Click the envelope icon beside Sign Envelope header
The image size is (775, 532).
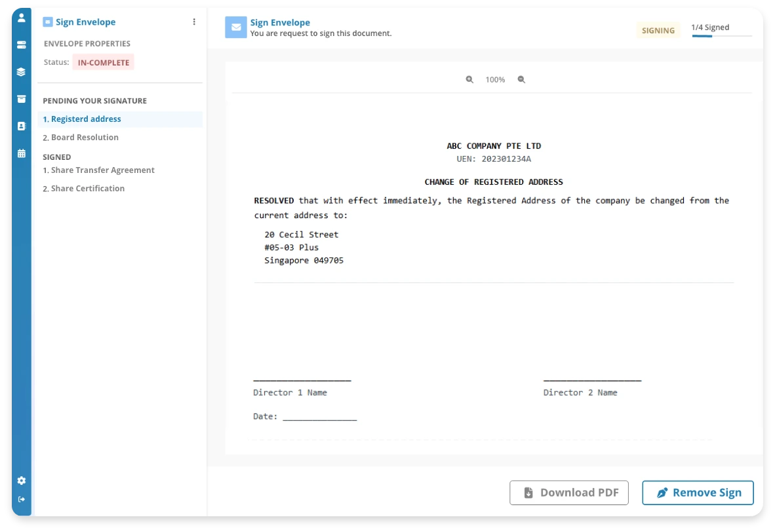click(x=236, y=27)
